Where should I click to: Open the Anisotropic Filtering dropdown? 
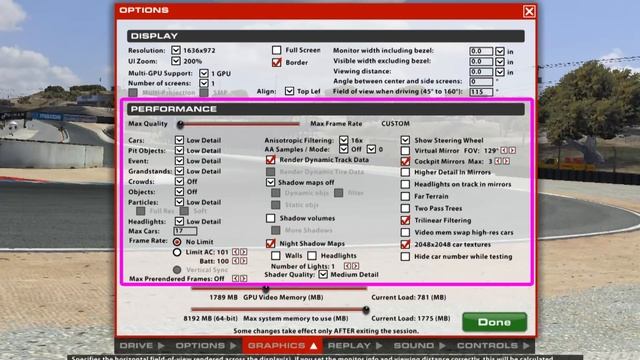click(x=343, y=140)
